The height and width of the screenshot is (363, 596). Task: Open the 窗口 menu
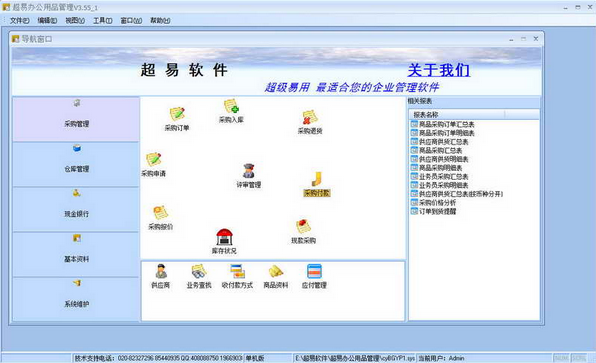(x=131, y=21)
